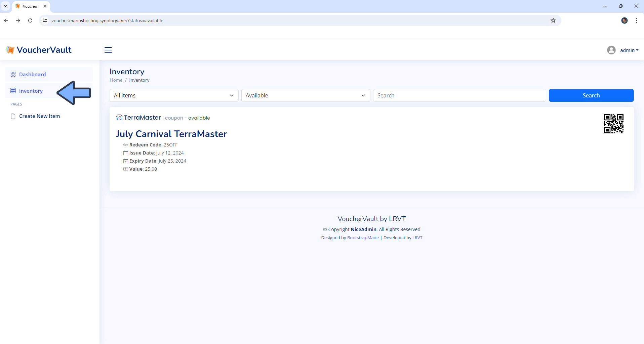Visit the LRVT developer link
The image size is (644, 344).
click(x=417, y=238)
